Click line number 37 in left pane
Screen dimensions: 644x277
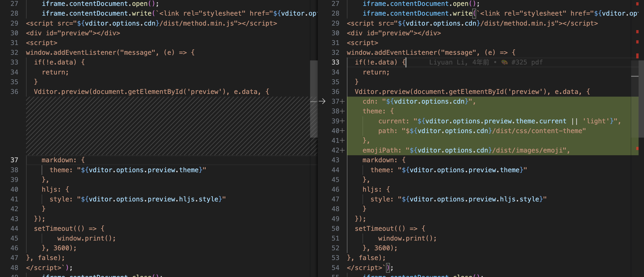pyautogui.click(x=14, y=160)
